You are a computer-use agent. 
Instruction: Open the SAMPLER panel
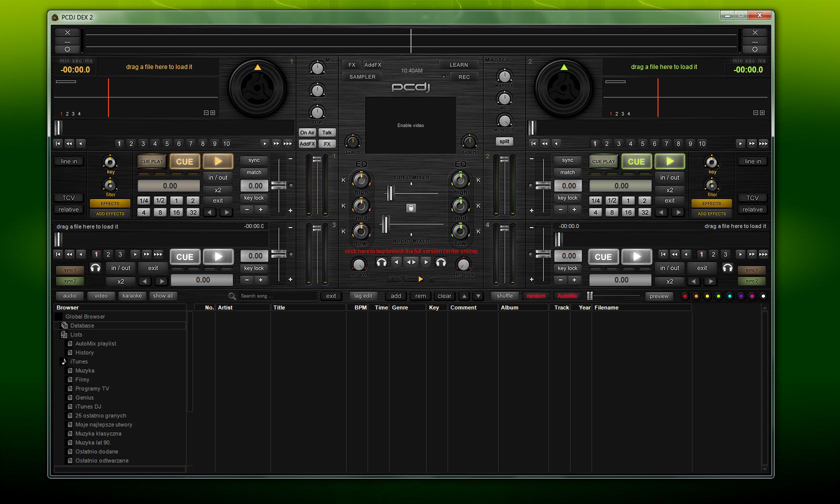pyautogui.click(x=362, y=77)
